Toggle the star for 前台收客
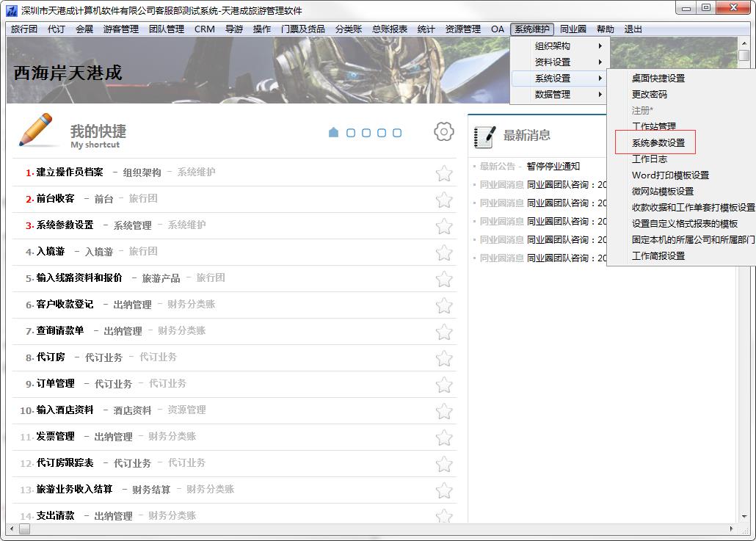 coord(443,200)
